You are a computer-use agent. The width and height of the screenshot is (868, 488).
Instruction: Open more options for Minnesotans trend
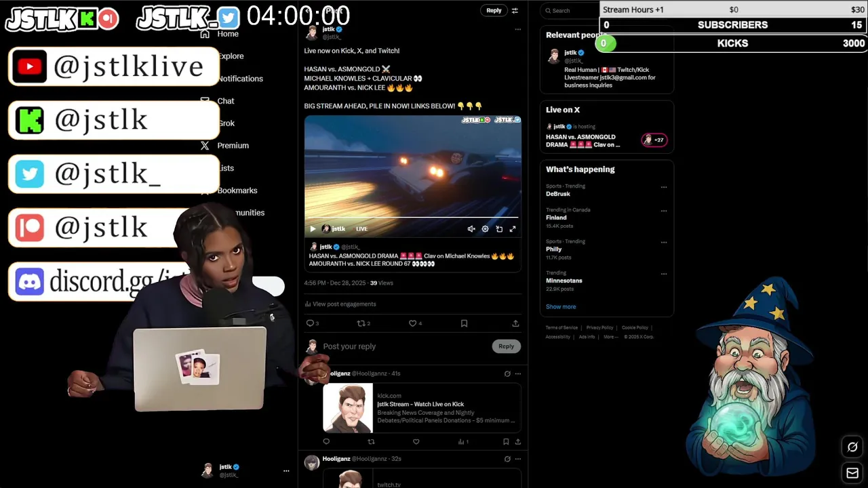(x=664, y=274)
